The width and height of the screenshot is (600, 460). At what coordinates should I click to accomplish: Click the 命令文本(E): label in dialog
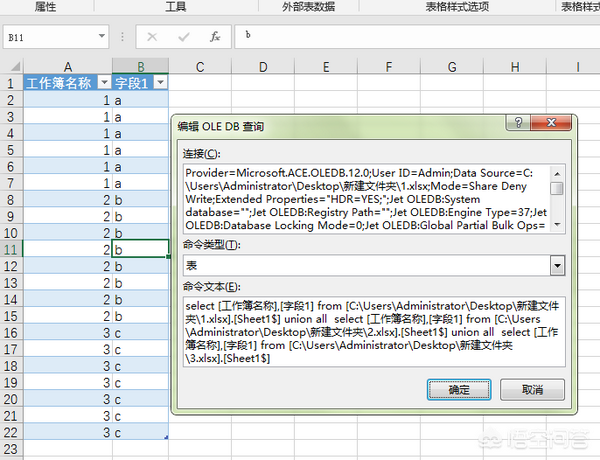pos(211,286)
